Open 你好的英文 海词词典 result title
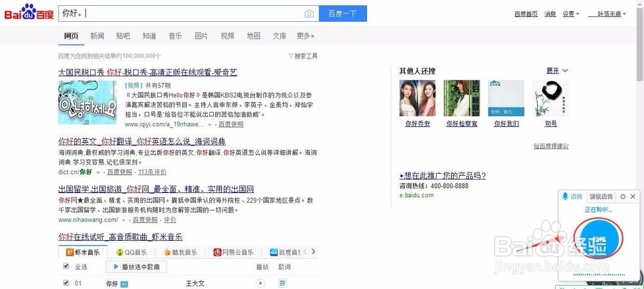This screenshot has width=644, height=289. tap(142, 142)
